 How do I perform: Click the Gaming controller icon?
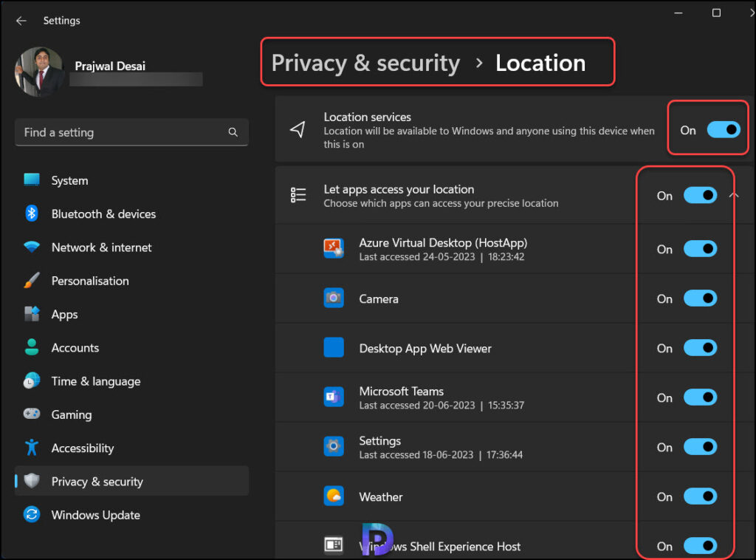tap(32, 414)
